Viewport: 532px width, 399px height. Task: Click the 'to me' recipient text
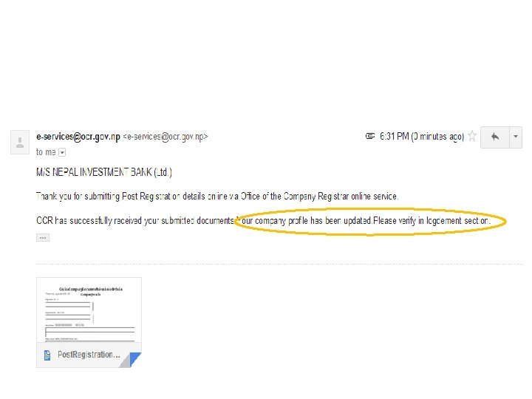coord(46,152)
